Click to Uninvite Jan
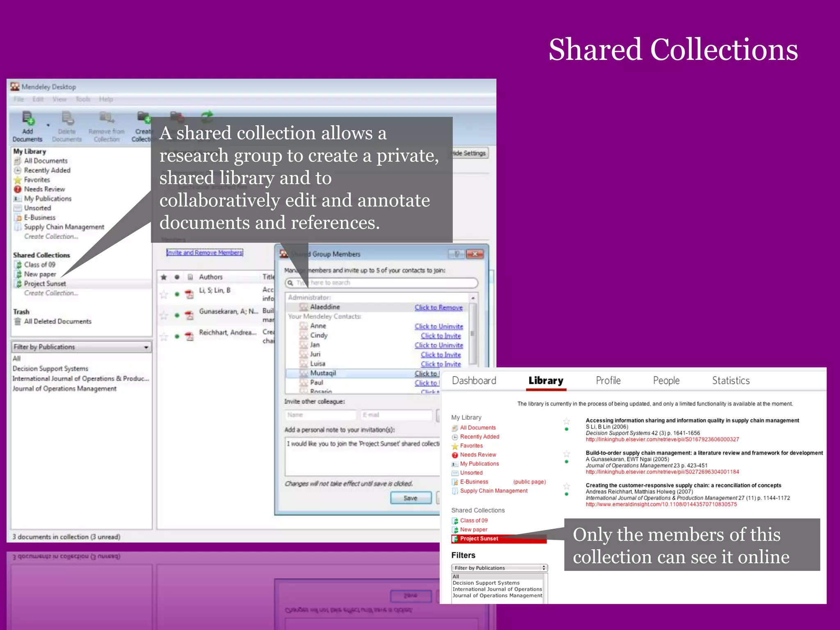The width and height of the screenshot is (840, 630). pos(439,345)
